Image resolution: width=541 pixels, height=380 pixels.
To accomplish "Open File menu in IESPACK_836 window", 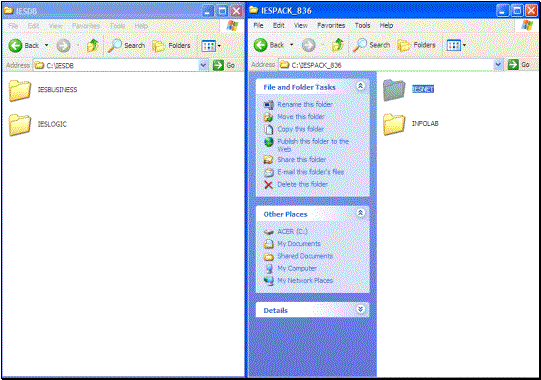I will click(258, 26).
